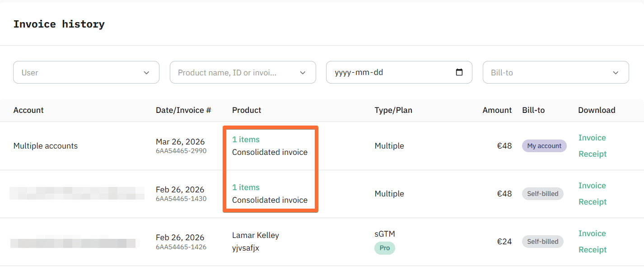Download the Invoice for invoice 6AA54465-2990

click(x=592, y=138)
